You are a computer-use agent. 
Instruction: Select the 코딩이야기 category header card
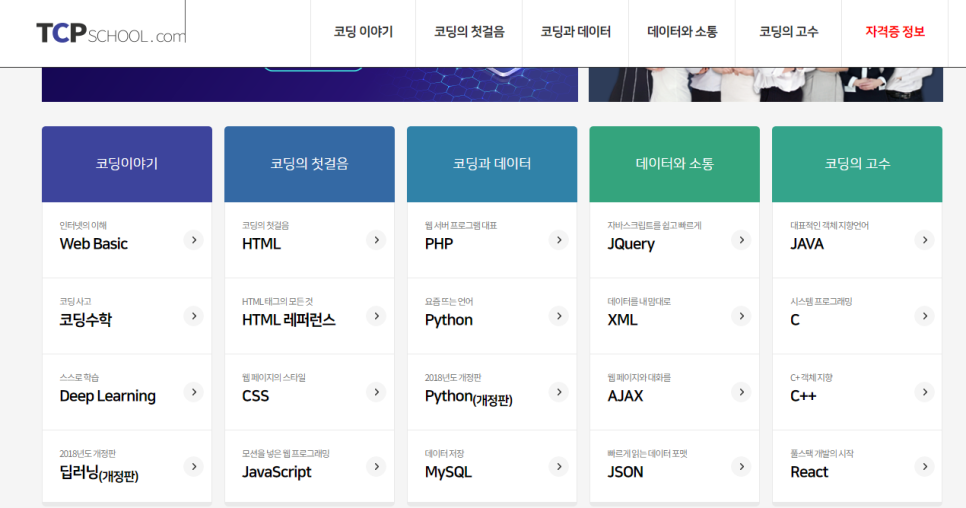(127, 164)
